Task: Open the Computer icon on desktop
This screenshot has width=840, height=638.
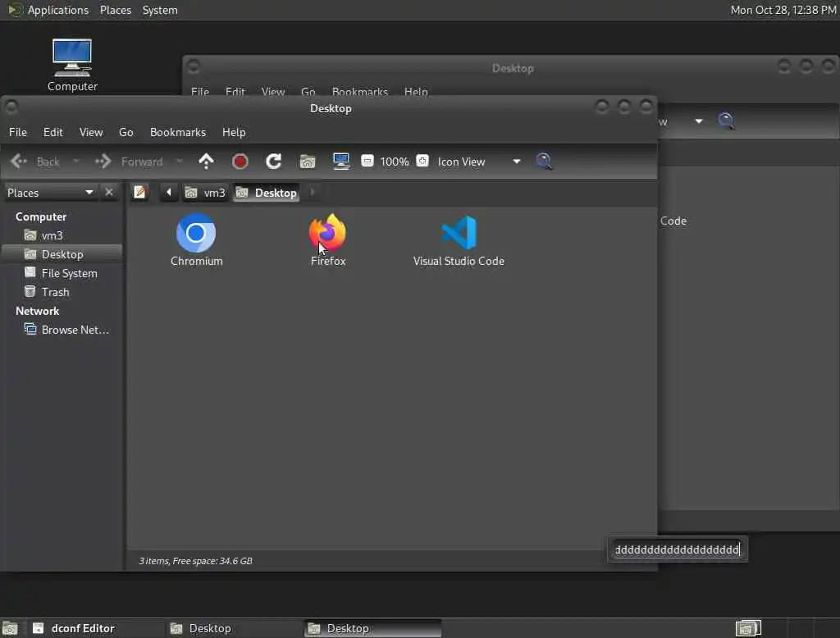Action: (x=72, y=65)
